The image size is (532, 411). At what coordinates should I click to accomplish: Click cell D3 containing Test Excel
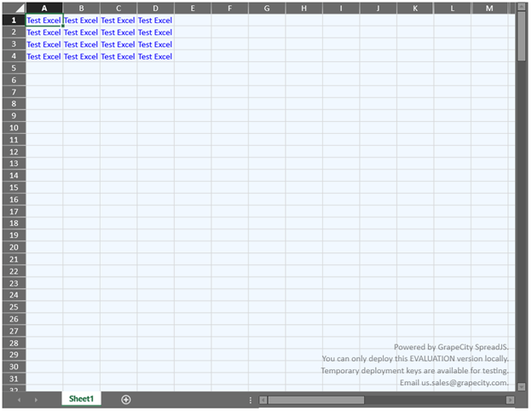155,44
